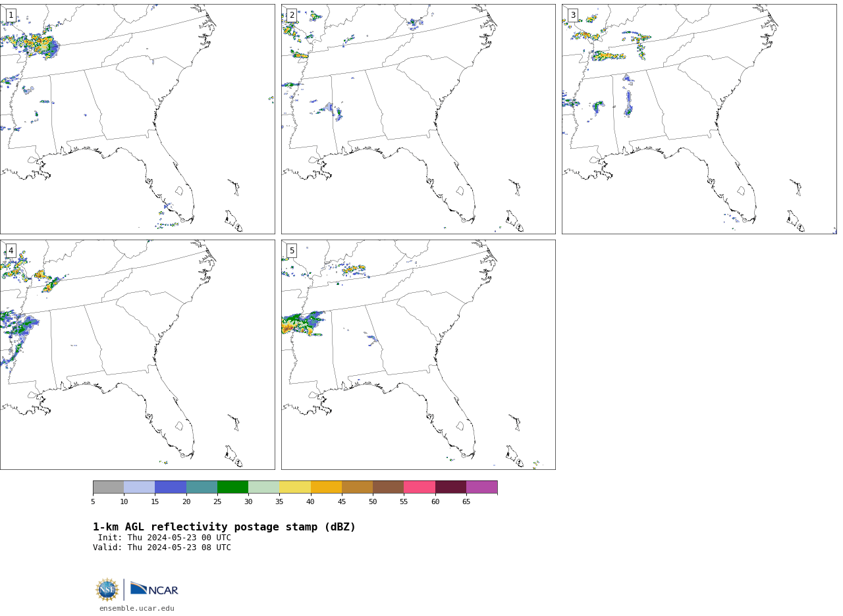The image size is (843, 616).
Task: Open ensemble member 1 reflectivity map
Action: point(137,119)
